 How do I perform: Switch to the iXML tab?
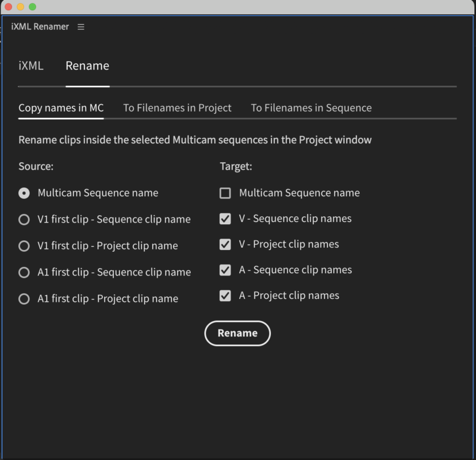tap(31, 66)
